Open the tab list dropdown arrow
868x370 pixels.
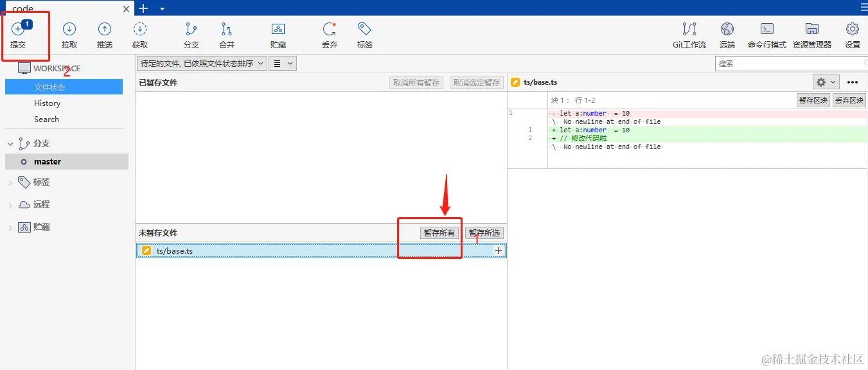(x=162, y=8)
